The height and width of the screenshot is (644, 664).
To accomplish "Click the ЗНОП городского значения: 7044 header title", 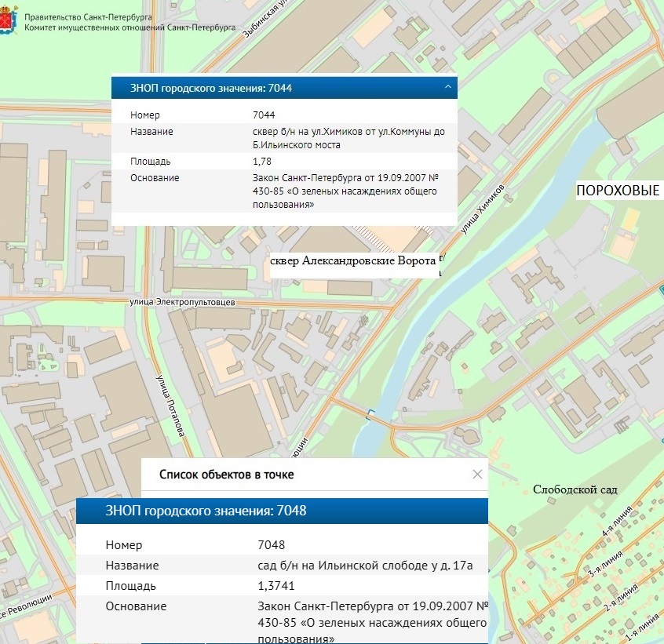I will tap(213, 88).
